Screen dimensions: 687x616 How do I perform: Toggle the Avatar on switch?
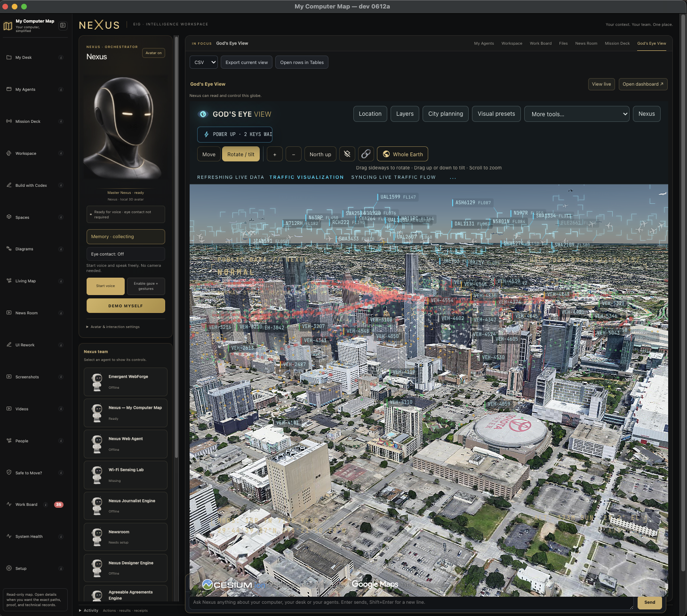[153, 53]
